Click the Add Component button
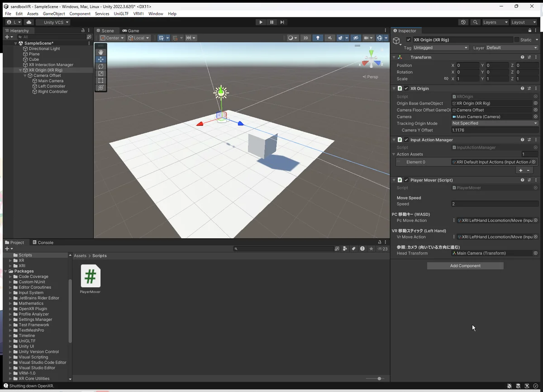 465,266
